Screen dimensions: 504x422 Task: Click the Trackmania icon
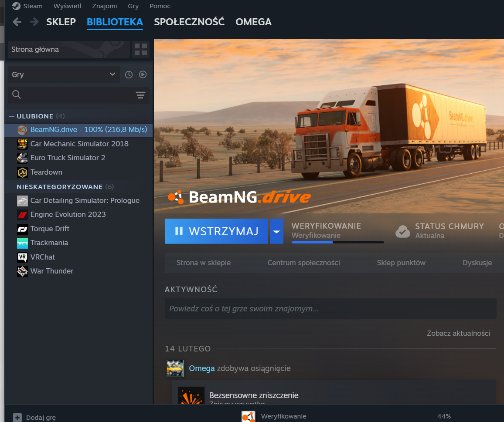pos(22,243)
